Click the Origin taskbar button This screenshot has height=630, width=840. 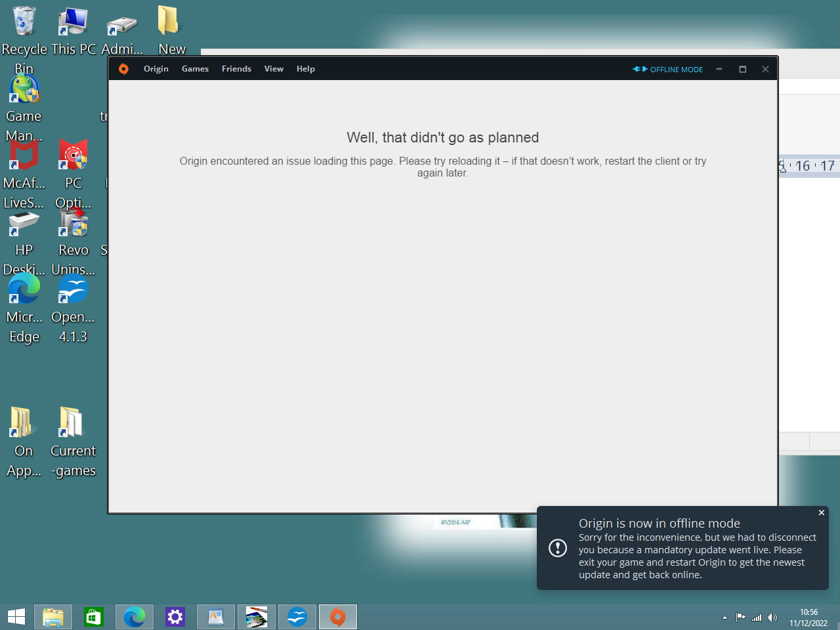[338, 617]
